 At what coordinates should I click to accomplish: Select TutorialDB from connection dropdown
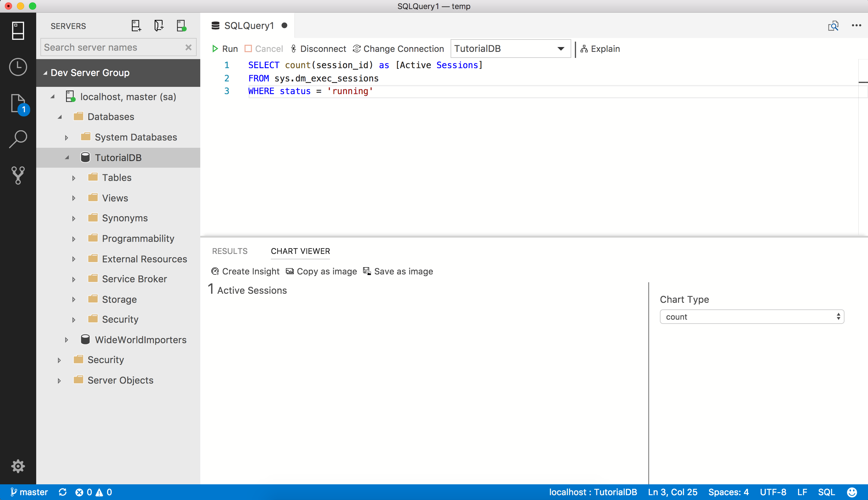pyautogui.click(x=509, y=48)
